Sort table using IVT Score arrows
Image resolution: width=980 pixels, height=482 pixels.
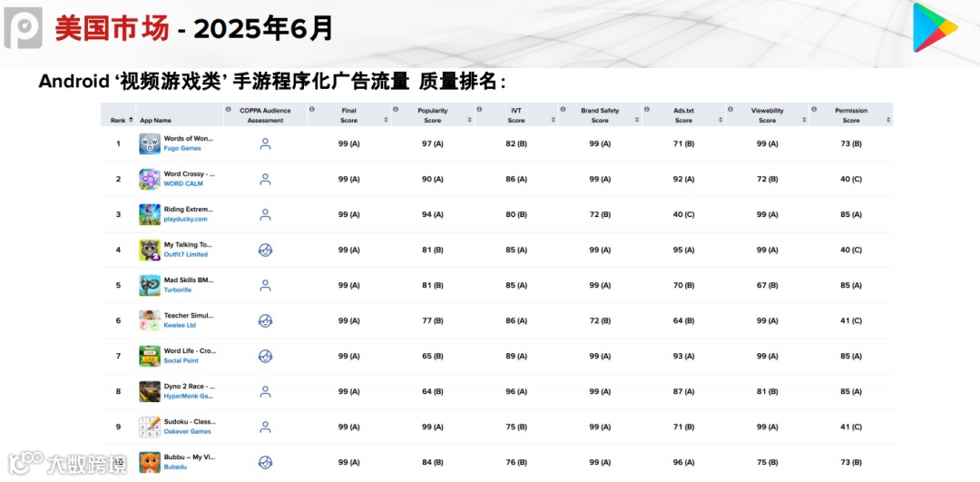[554, 120]
